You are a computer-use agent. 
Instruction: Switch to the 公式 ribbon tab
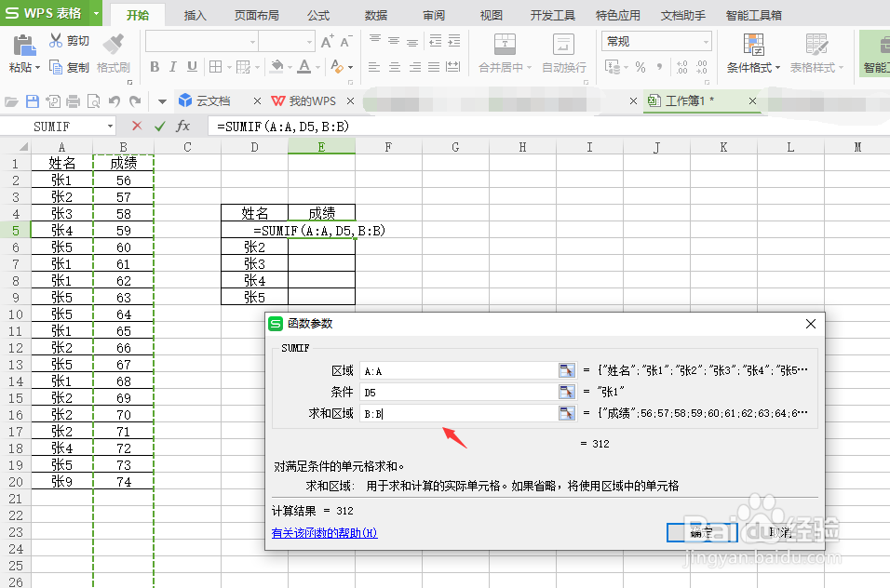point(317,14)
